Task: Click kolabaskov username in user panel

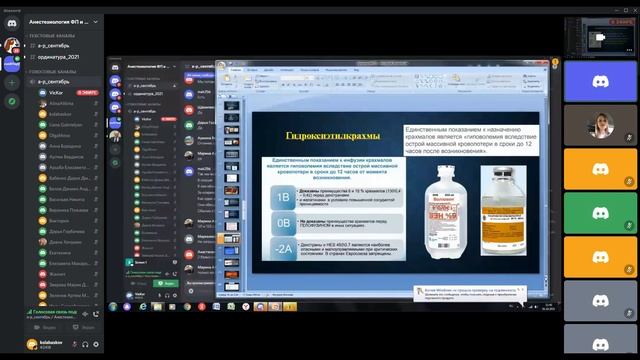Action: click(51, 342)
